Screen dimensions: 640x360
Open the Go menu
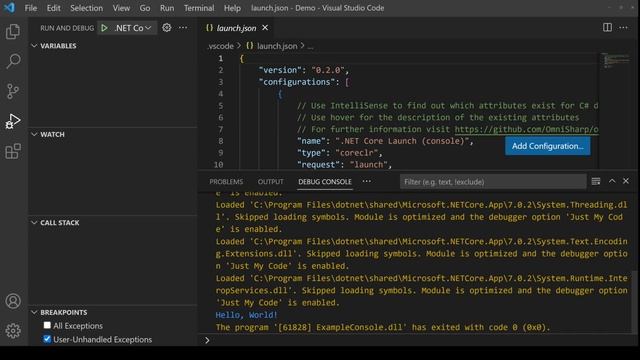pyautogui.click(x=145, y=8)
